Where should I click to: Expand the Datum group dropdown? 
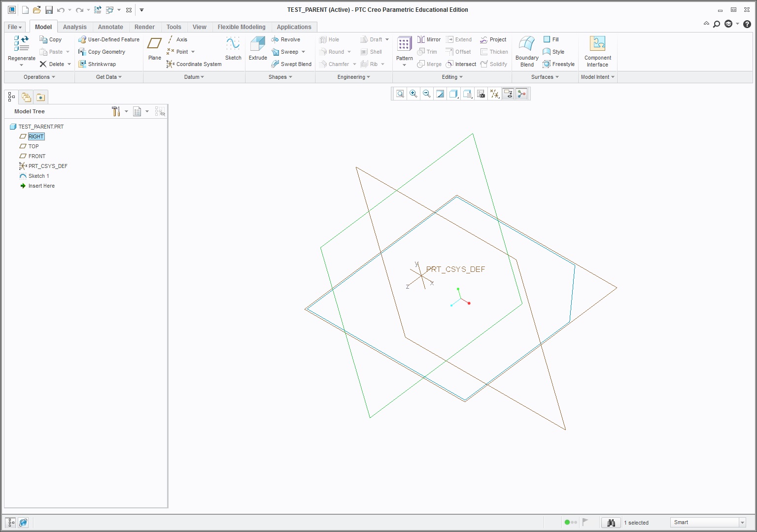coord(194,77)
